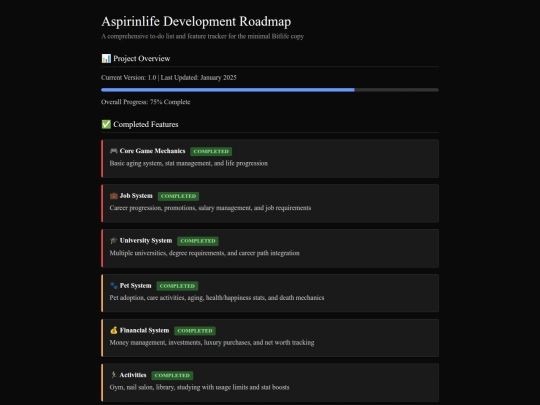Click the COMPLETED badge on Core Game Mechanics
Image resolution: width=540 pixels, height=405 pixels.
211,151
